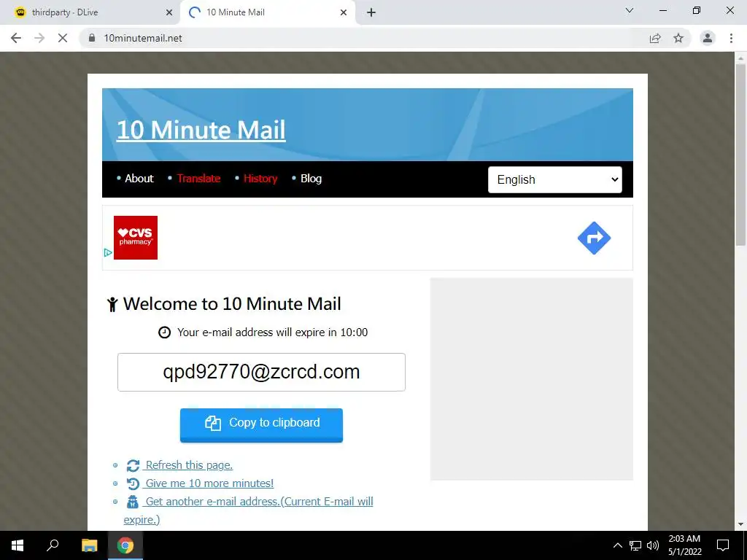This screenshot has width=747, height=560.
Task: Close the 10 Minute Mail tab
Action: coord(344,12)
